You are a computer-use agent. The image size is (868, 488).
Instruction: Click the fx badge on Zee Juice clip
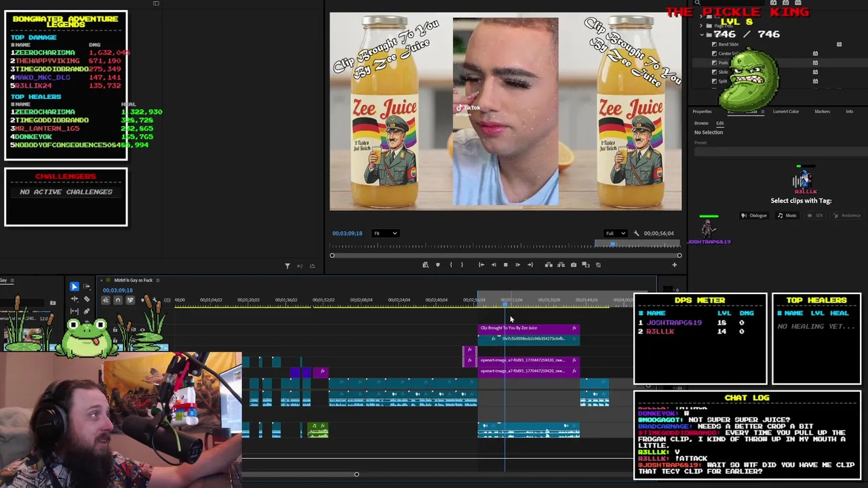coord(574,328)
